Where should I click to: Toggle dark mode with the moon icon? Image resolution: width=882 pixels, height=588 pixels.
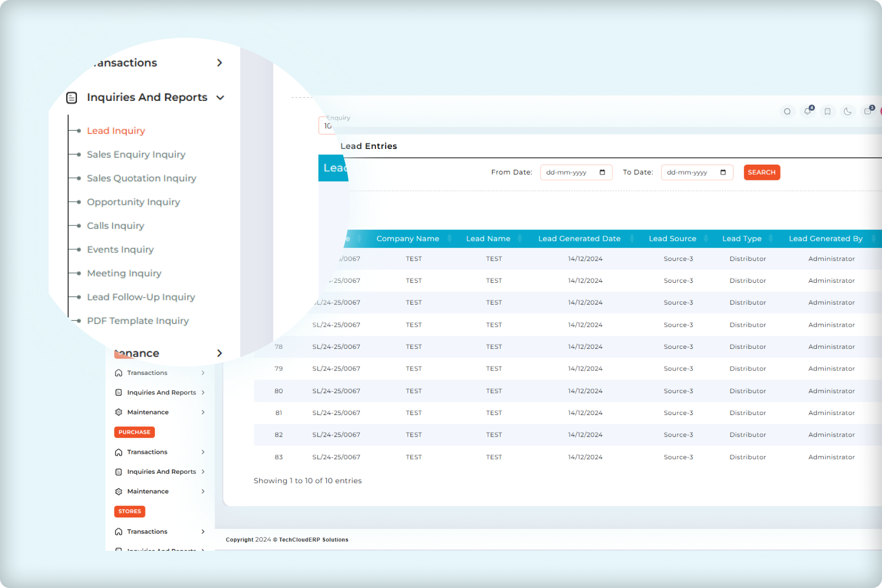[x=848, y=111]
